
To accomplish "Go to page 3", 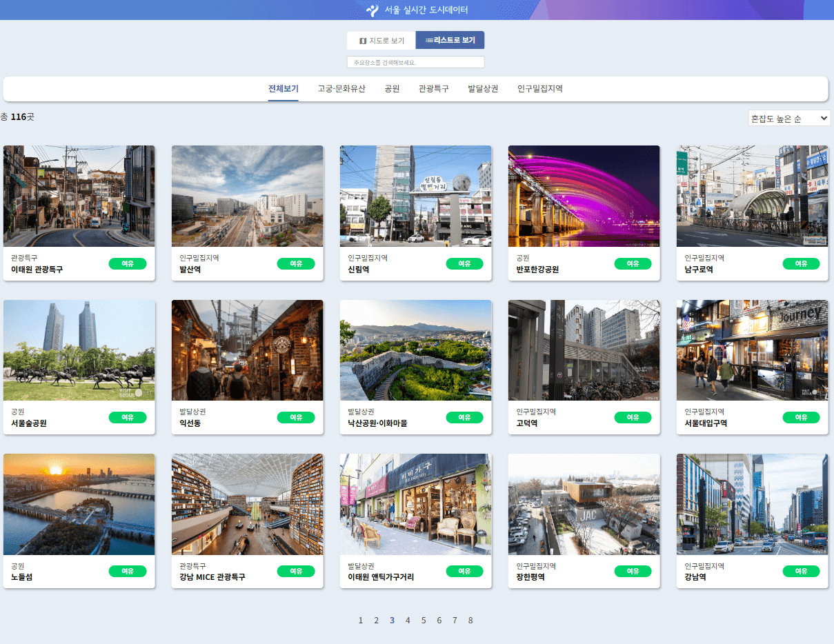I will pos(392,621).
